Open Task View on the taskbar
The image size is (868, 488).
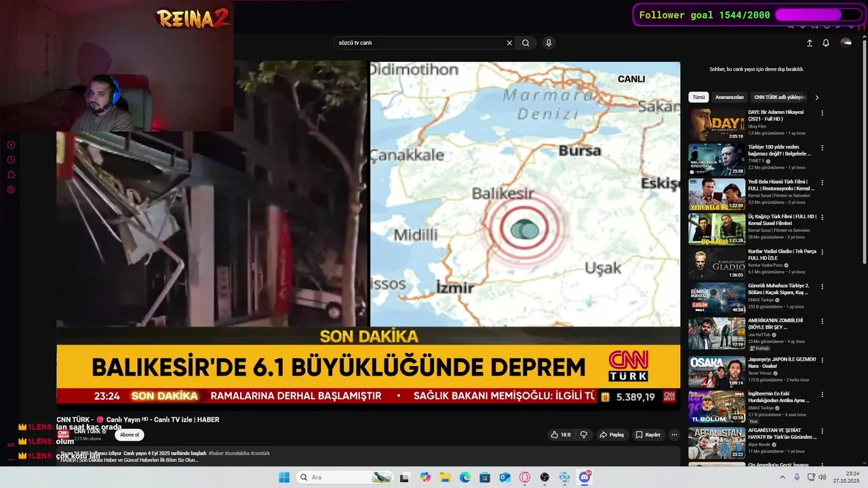click(x=404, y=477)
